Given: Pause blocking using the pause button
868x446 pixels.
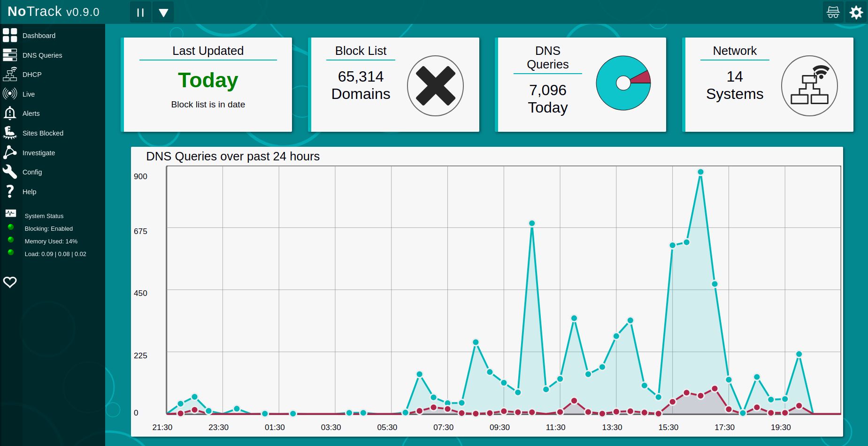Looking at the screenshot, I should point(140,12).
